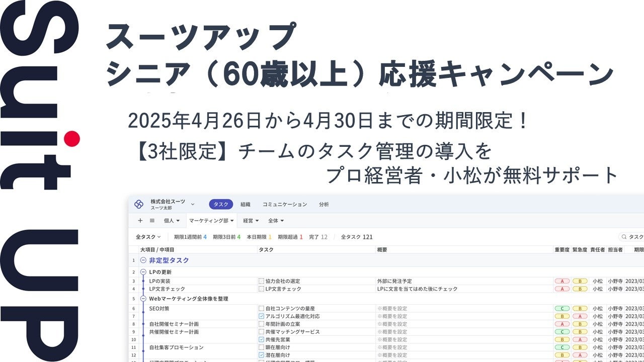The image size is (644, 362).
Task: Click the 緊急度 column header
Action: [580, 249]
